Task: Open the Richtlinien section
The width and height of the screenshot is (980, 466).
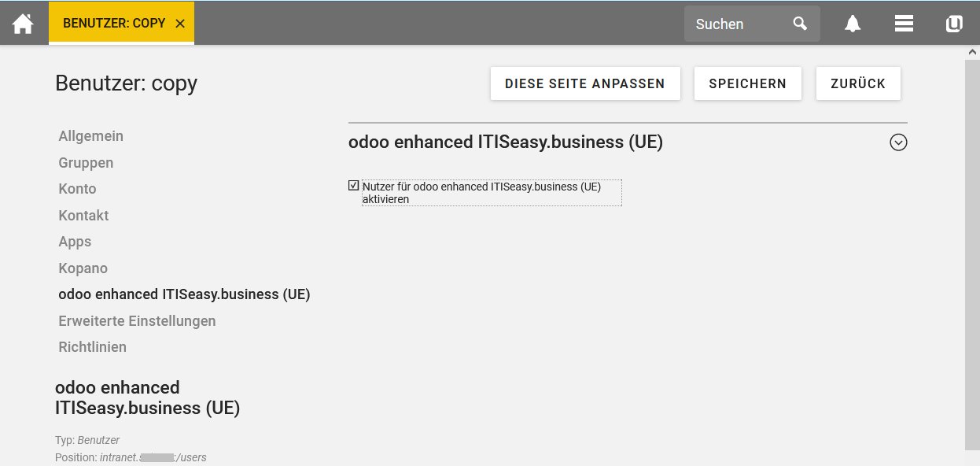Action: (92, 347)
